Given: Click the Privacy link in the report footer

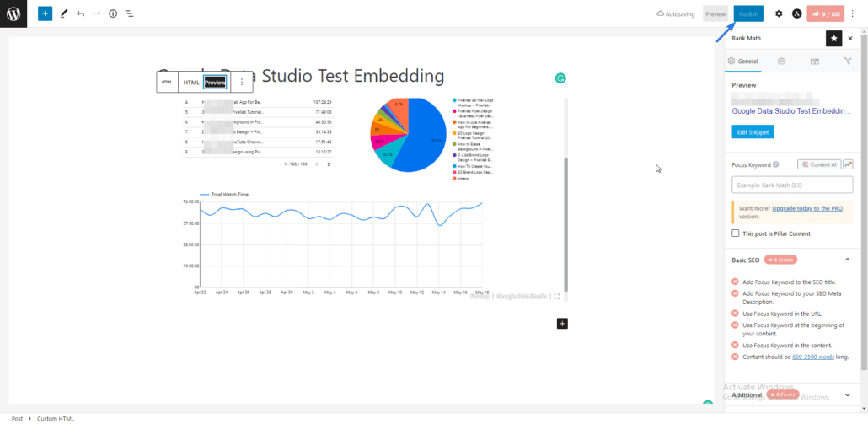Looking at the screenshot, I should click(480, 297).
